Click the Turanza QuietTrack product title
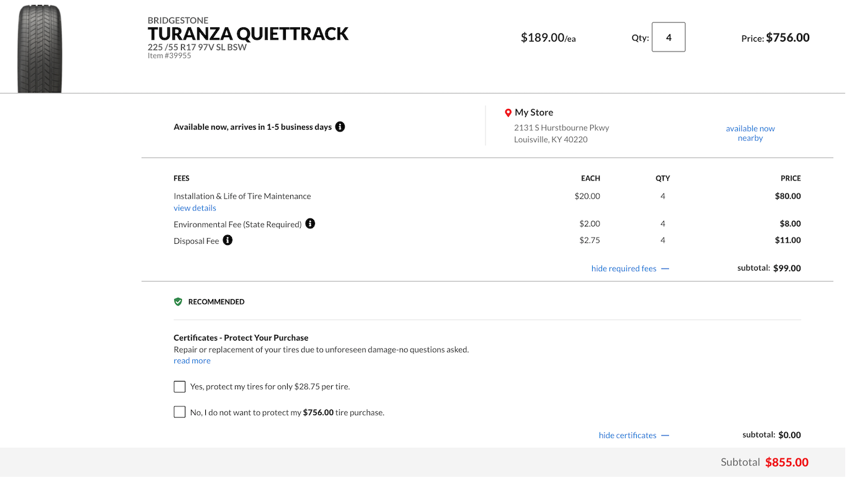Image resolution: width=868 pixels, height=487 pixels. [x=248, y=34]
